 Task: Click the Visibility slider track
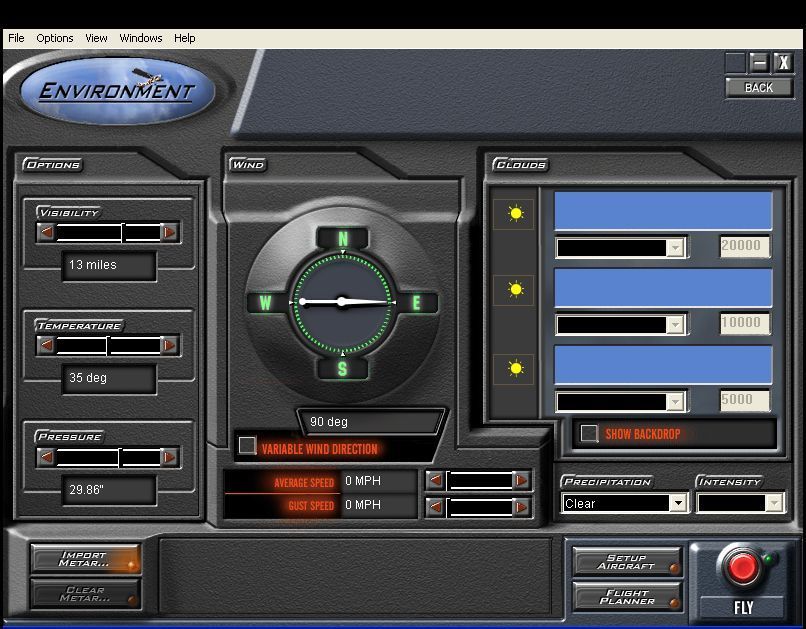coord(108,232)
